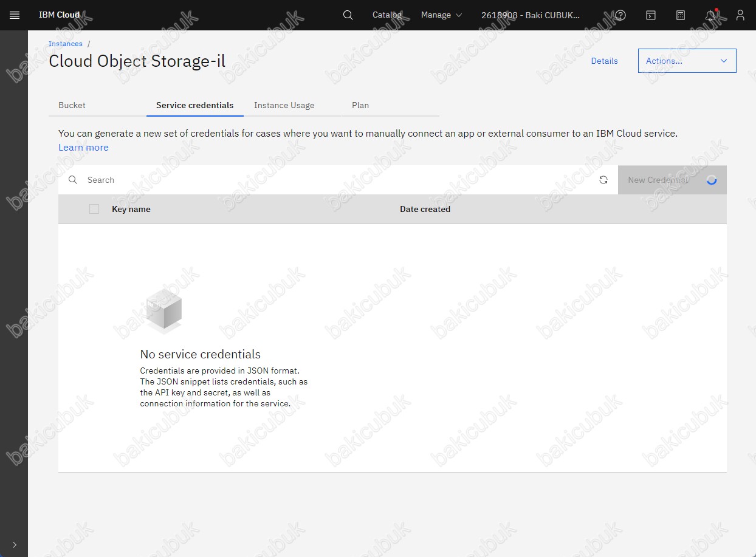Sort by Date created column header
756x557 pixels.
coord(425,209)
